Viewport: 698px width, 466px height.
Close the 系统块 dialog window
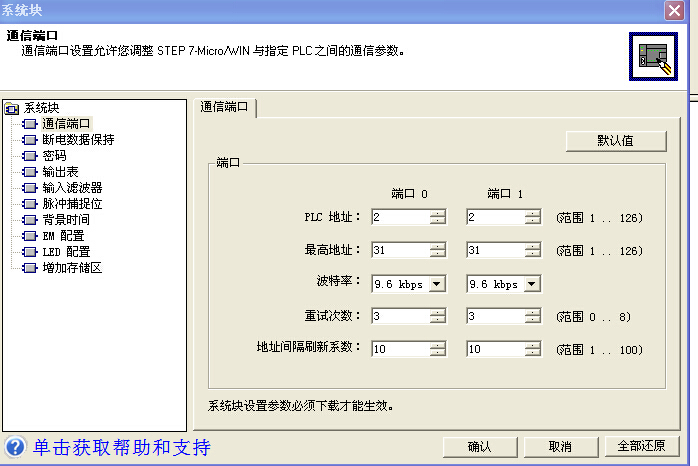pos(674,10)
